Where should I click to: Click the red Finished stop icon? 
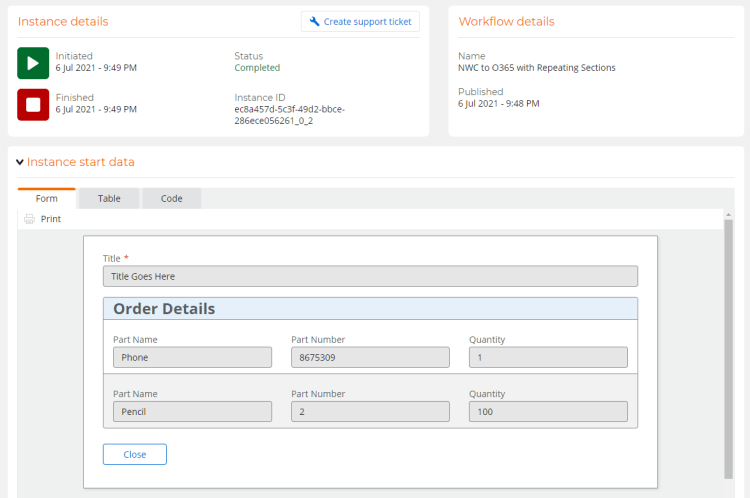pos(33,104)
